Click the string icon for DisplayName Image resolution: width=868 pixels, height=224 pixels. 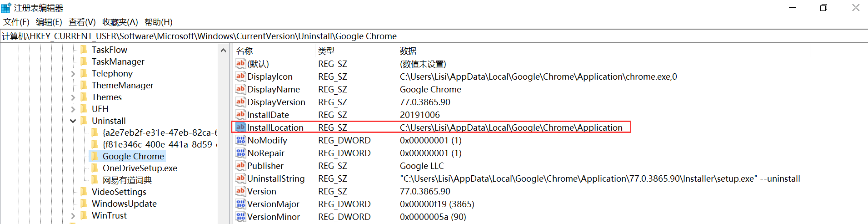(241, 89)
